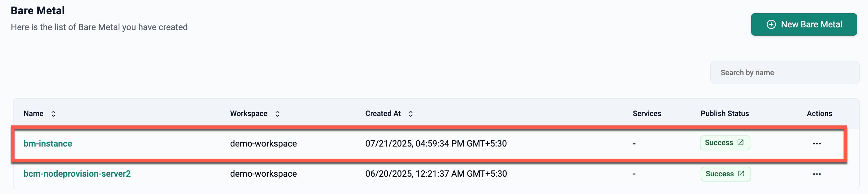Sort table by Name column arrows
The image size is (868, 194).
point(53,114)
